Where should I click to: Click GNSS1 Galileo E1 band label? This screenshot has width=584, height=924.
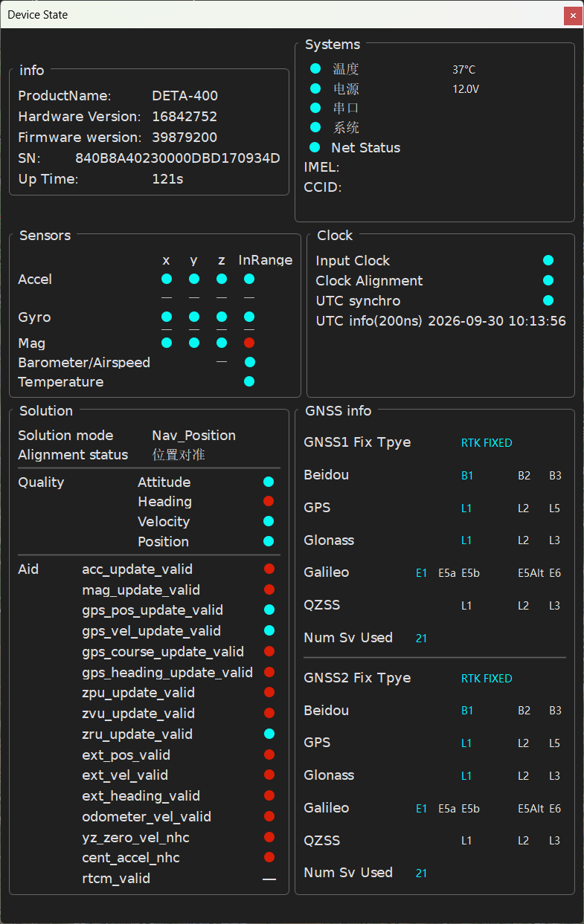click(x=422, y=573)
